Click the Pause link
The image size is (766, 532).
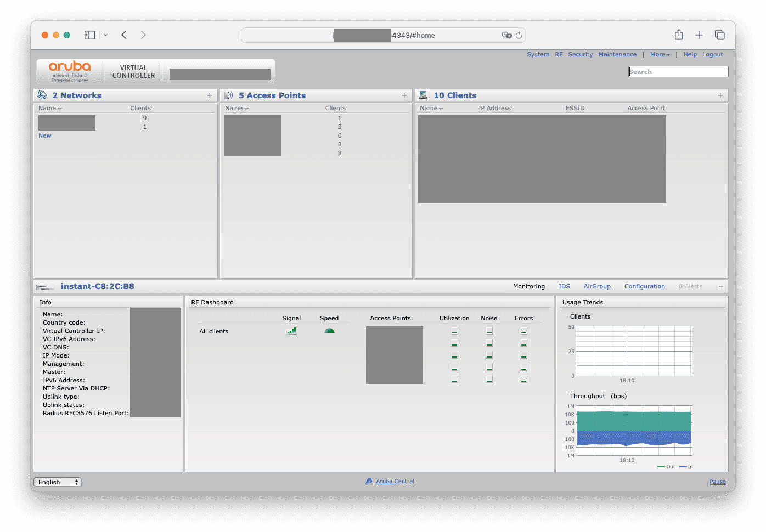point(717,482)
